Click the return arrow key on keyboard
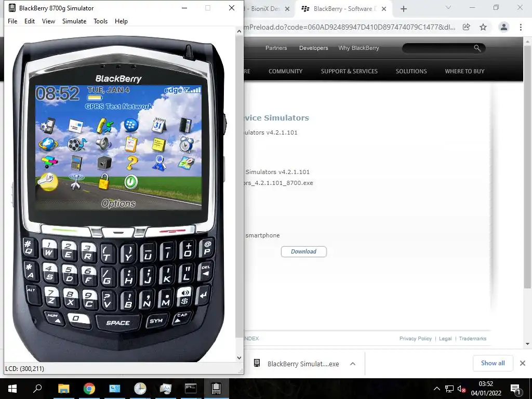Viewport: 532px width, 399px height. 204,295
